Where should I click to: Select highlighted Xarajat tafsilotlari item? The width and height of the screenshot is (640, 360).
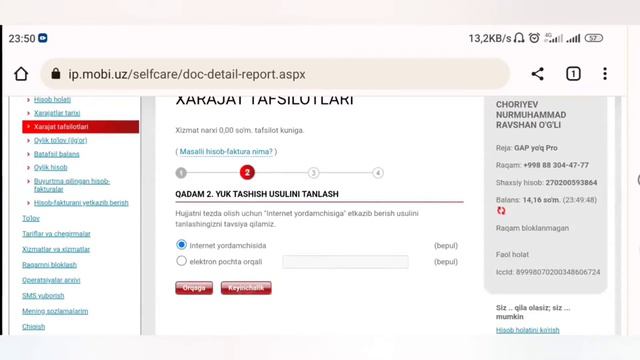[x=80, y=127]
